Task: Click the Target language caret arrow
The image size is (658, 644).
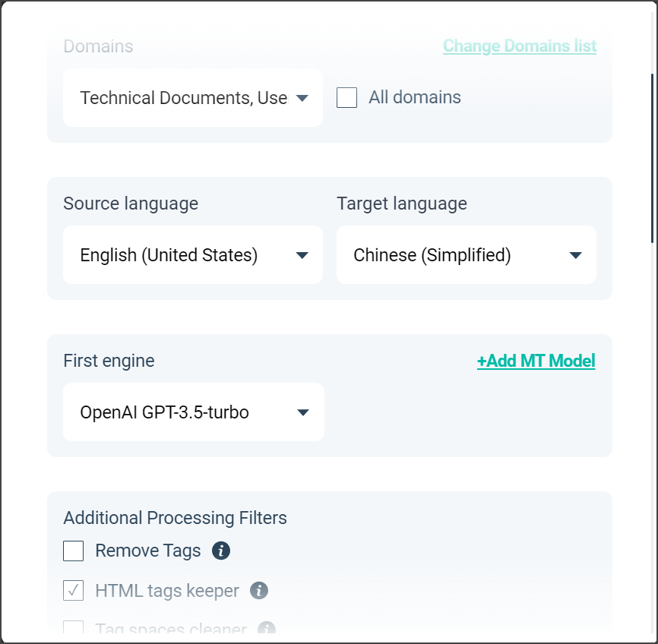Action: pyautogui.click(x=575, y=255)
